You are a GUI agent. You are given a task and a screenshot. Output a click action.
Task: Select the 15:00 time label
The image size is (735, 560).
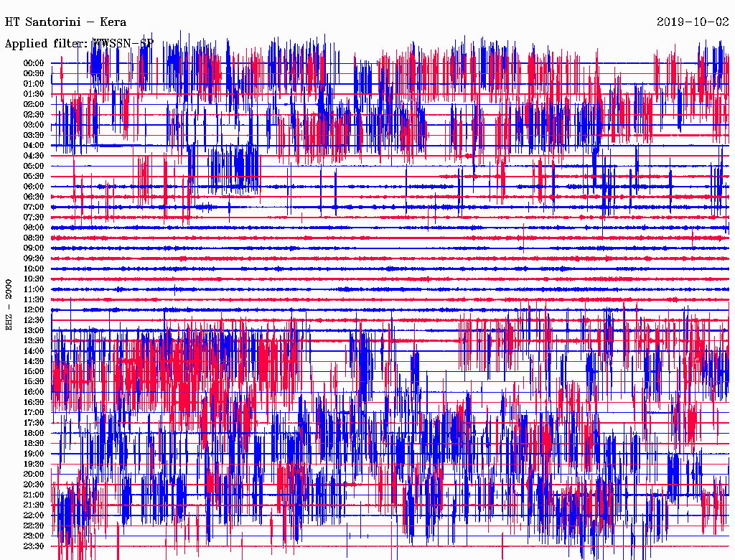(x=34, y=371)
